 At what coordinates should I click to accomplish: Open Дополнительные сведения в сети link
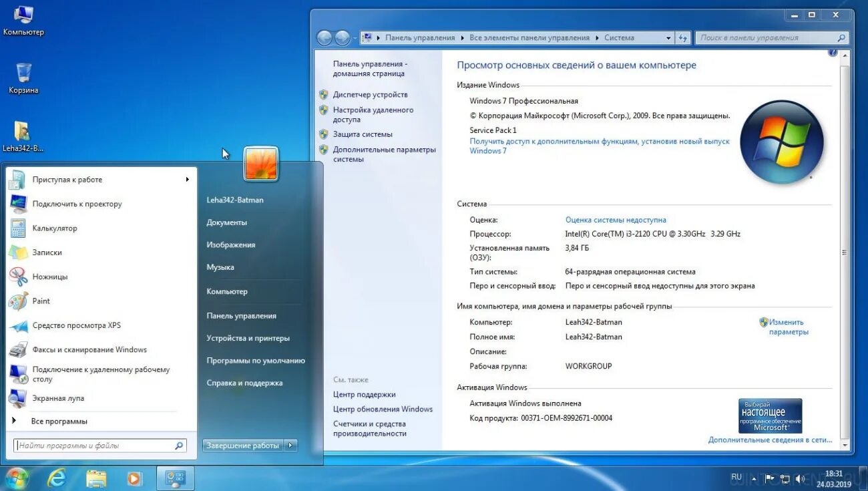pyautogui.click(x=771, y=440)
